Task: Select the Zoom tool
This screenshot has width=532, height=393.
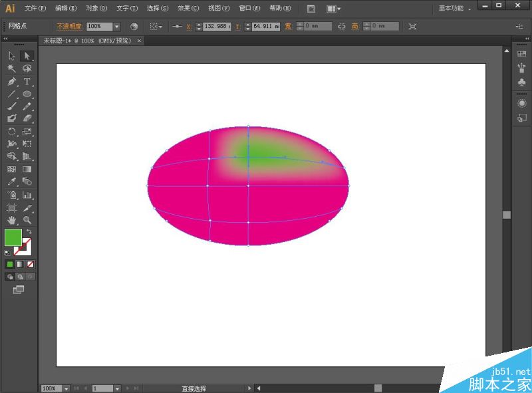Action: click(x=27, y=220)
